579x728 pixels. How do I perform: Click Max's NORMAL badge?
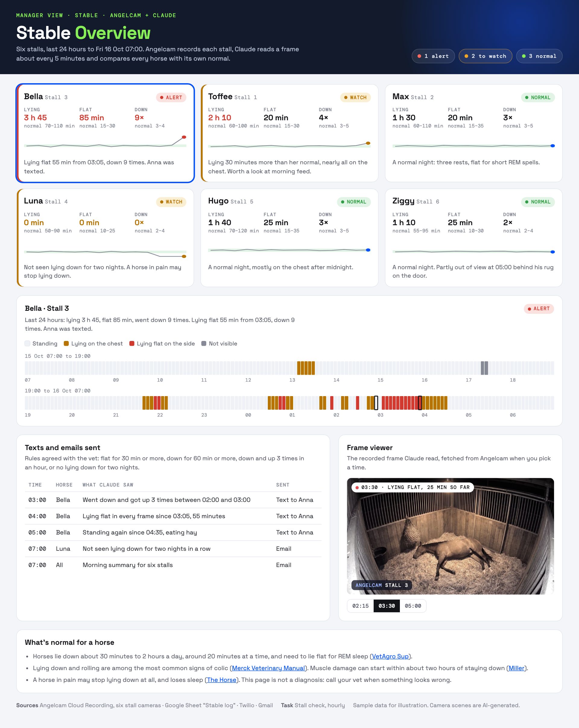[x=538, y=97]
